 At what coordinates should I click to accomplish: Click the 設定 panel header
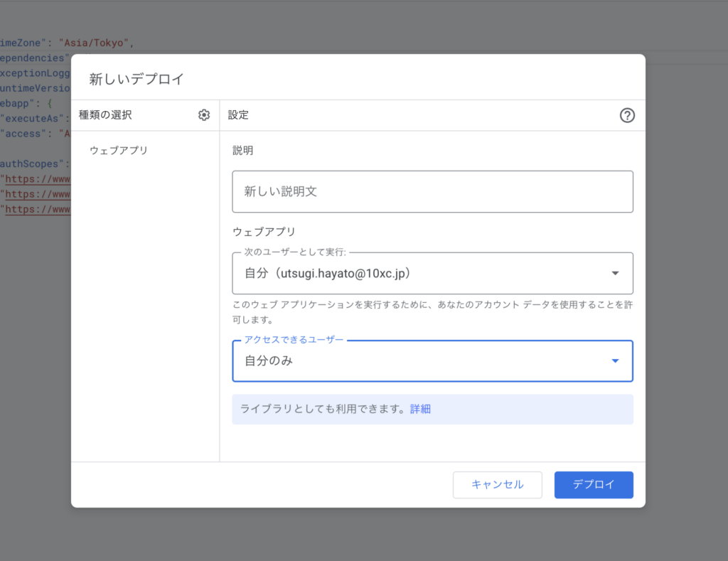tap(238, 115)
